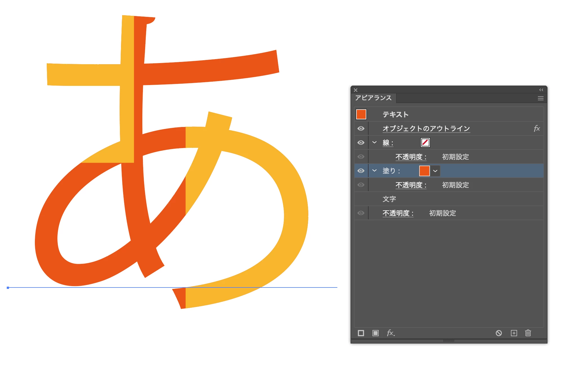Select the アピアランス panel tab
The width and height of the screenshot is (588, 379).
click(x=373, y=98)
